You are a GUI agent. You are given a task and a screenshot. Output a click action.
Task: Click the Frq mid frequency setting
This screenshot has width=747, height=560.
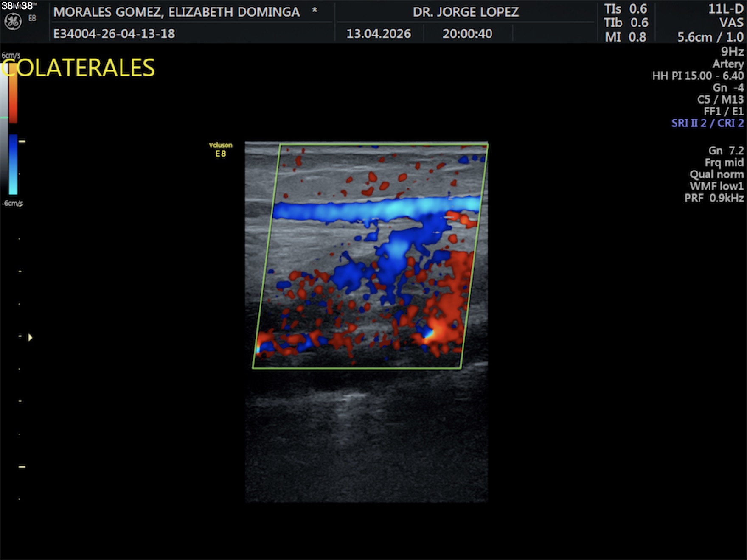pos(724,162)
